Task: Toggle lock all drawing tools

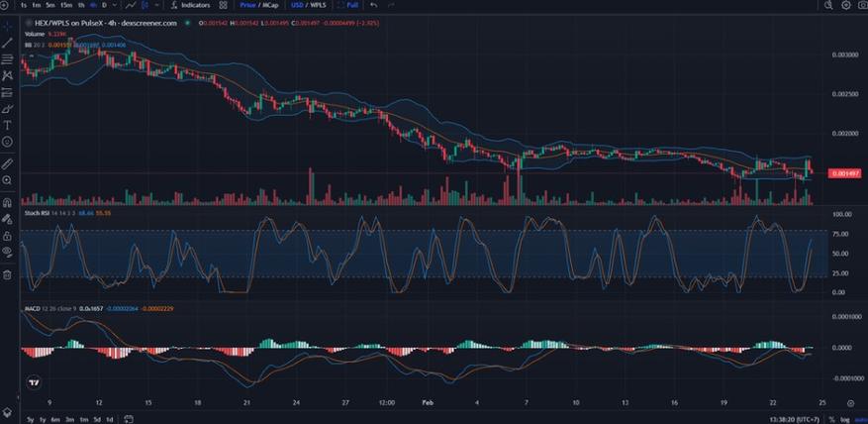Action: tap(7, 236)
